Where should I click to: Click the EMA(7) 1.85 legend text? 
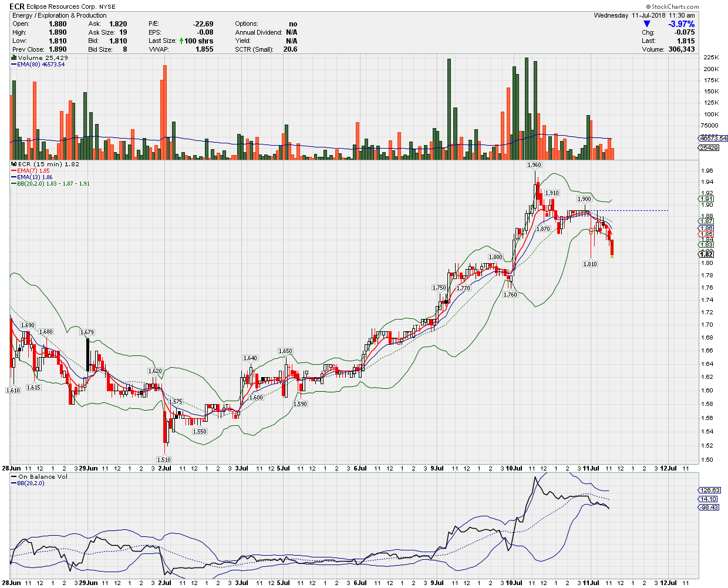(33, 171)
